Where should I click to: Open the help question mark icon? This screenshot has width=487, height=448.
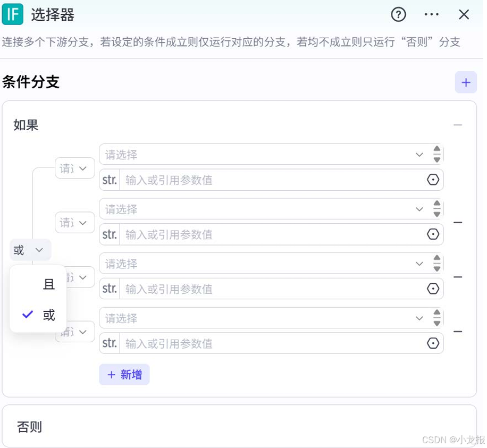tap(398, 15)
